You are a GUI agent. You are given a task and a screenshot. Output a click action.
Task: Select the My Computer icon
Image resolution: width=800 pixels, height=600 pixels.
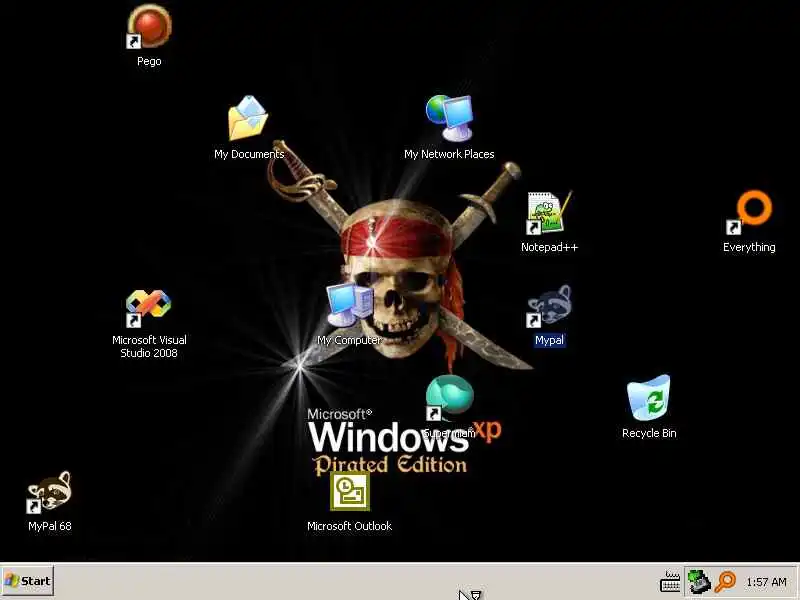coord(349,305)
